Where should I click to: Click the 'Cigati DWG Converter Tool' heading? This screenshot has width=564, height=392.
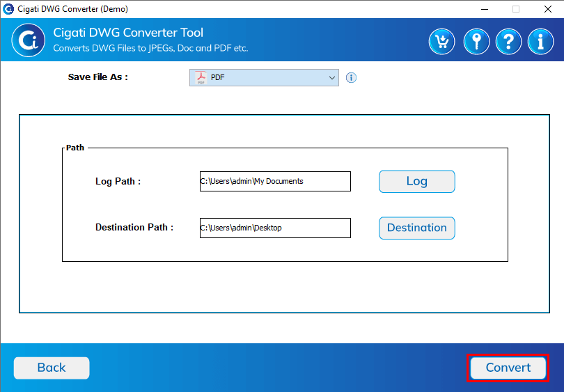[x=128, y=33]
